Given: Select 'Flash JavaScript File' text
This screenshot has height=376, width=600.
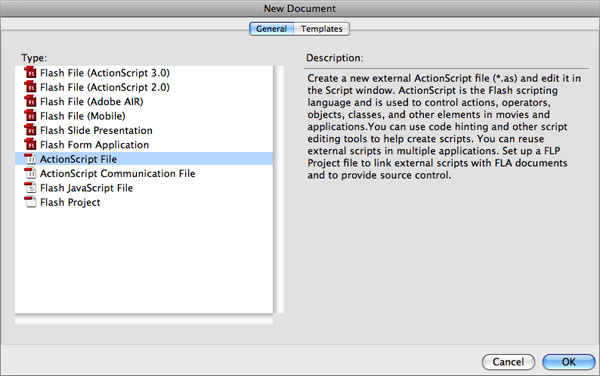Looking at the screenshot, I should (86, 188).
